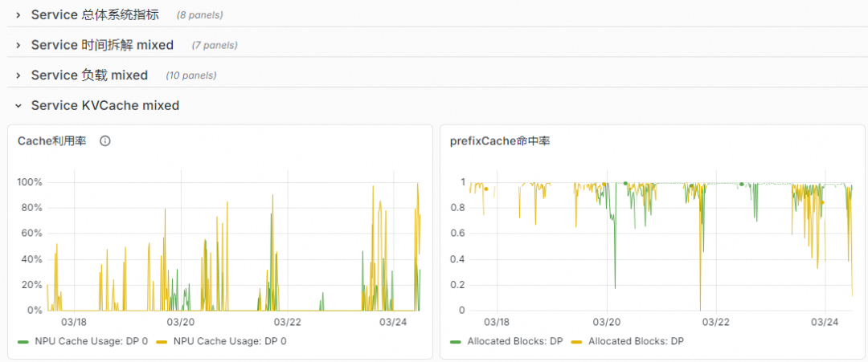
Task: Click the (7 panels) count label
Action: click(215, 45)
